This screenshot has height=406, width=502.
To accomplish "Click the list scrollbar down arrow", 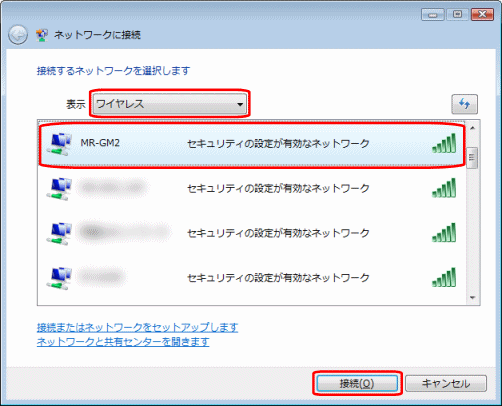I will click(x=472, y=298).
